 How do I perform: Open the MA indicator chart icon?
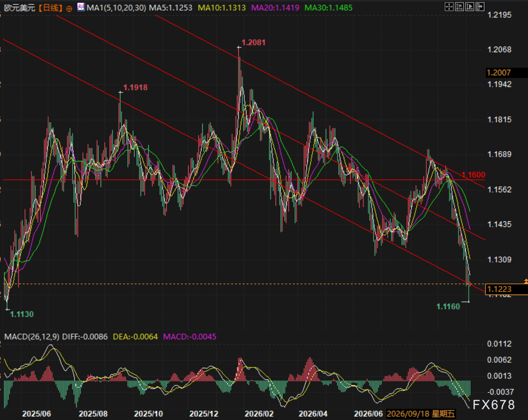click(x=81, y=7)
